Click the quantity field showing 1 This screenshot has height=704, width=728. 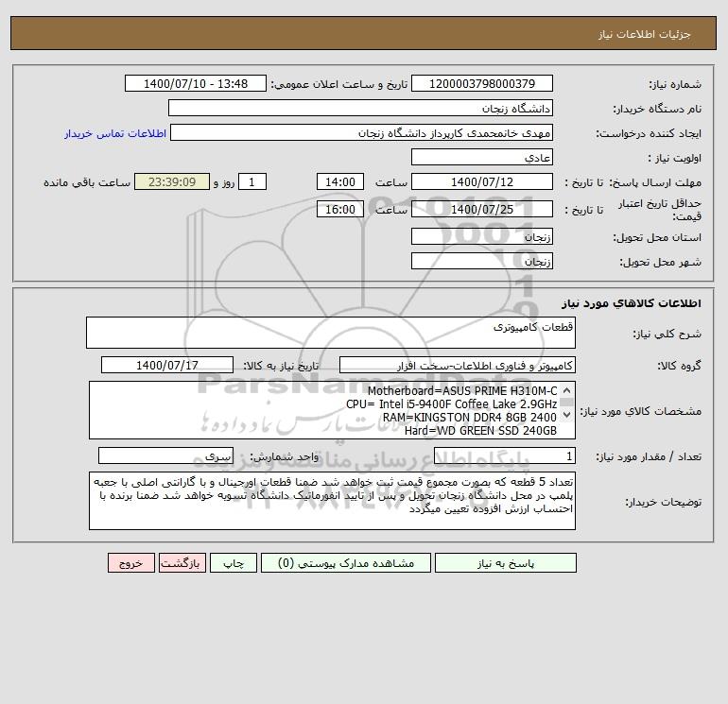505,455
